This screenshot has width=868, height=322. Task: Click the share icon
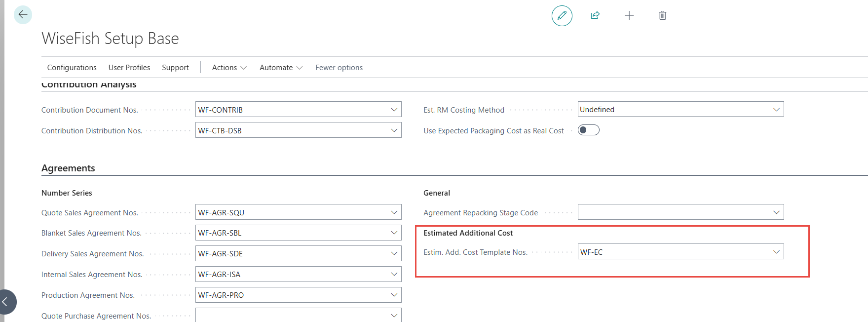pyautogui.click(x=595, y=16)
